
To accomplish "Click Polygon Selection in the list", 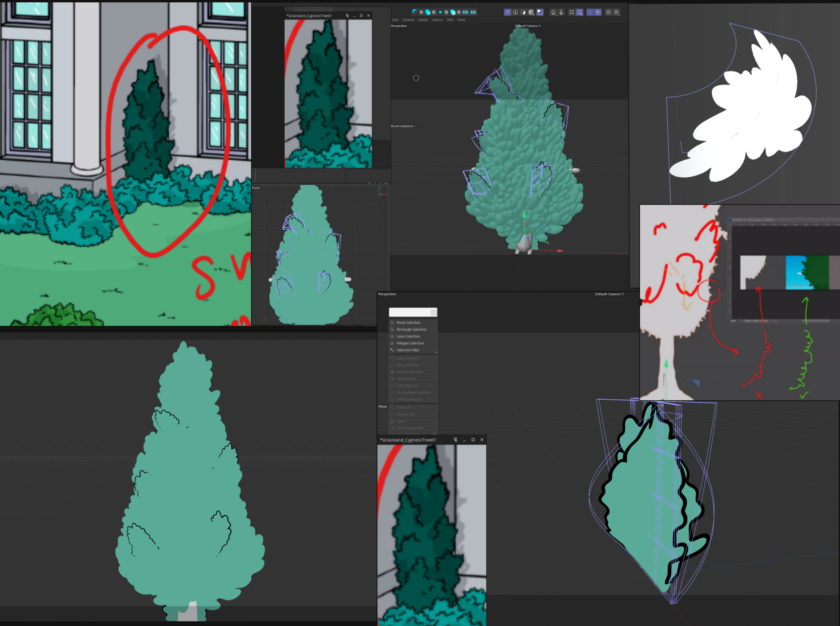I will 410,343.
